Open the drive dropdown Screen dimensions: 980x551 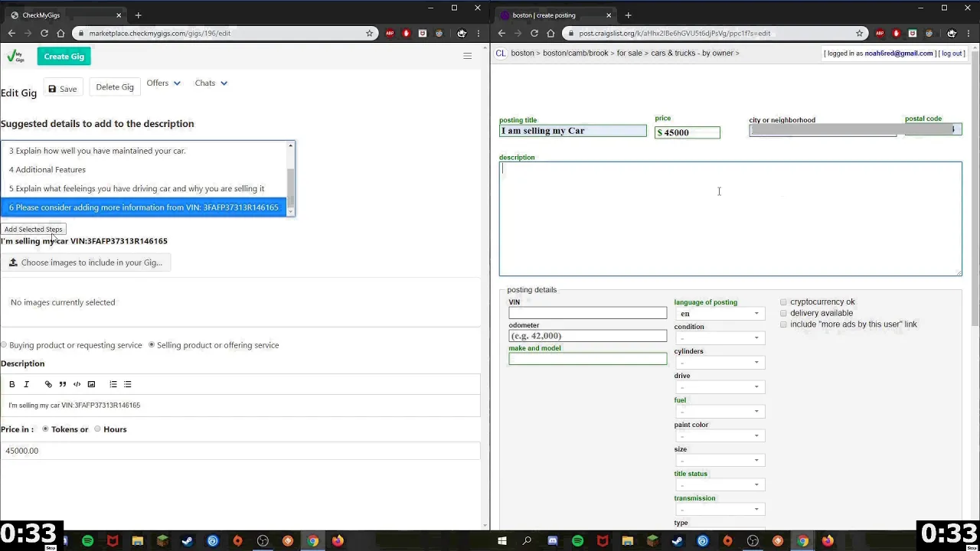[x=719, y=386]
